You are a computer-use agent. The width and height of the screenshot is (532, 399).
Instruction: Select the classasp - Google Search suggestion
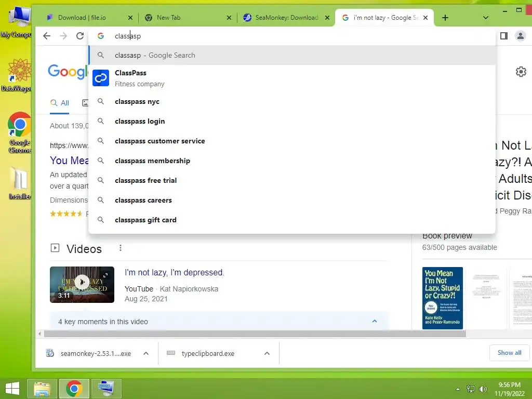click(x=292, y=55)
